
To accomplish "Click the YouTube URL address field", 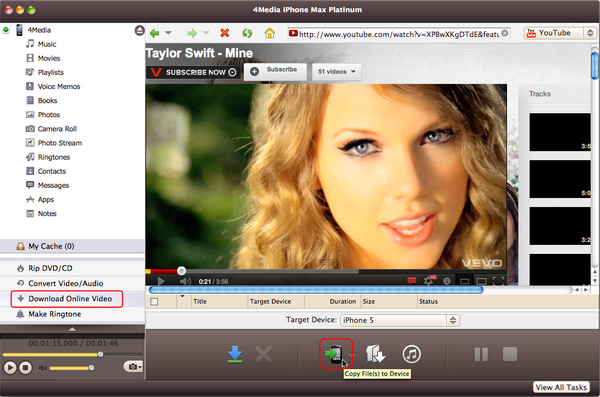I will click(x=399, y=34).
